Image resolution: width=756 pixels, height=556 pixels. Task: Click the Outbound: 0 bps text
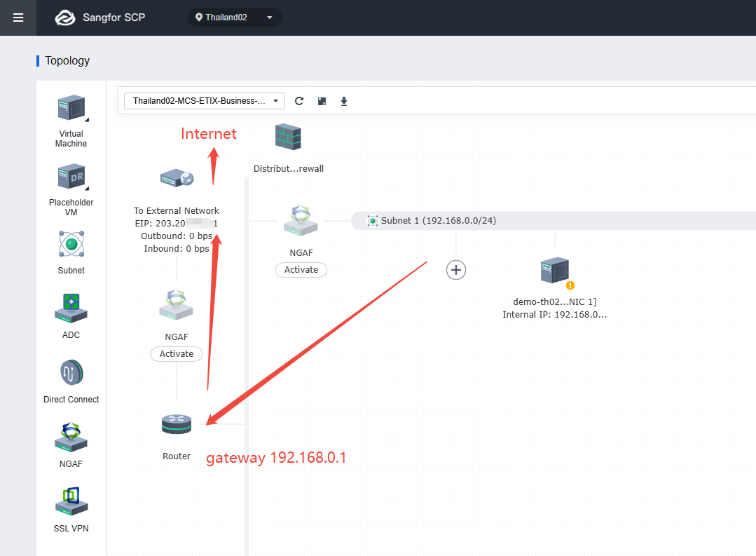(x=177, y=236)
